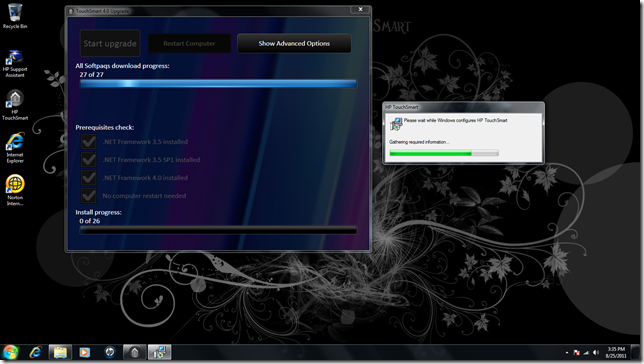Click the HP logo taskbar icon
This screenshot has width=644, height=364.
(110, 352)
